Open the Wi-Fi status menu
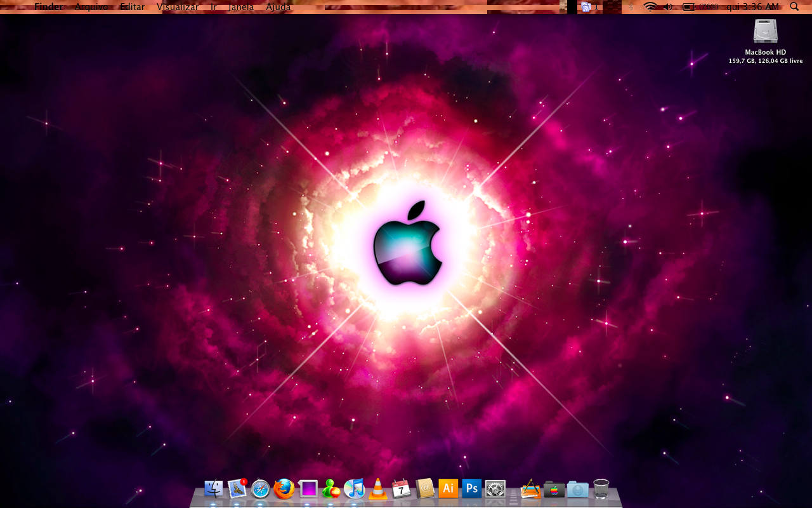Screen dimensions: 812x508 tap(650, 6)
